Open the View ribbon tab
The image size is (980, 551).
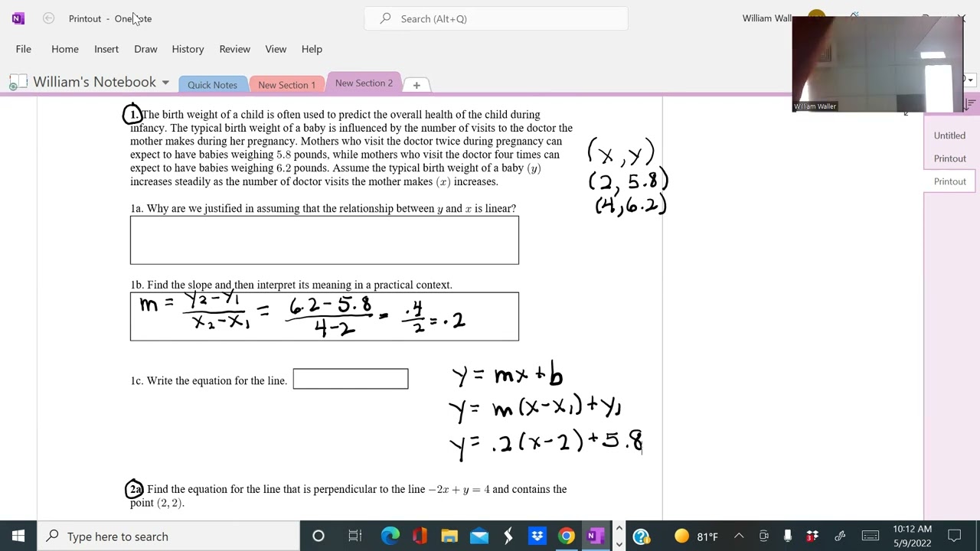point(276,49)
